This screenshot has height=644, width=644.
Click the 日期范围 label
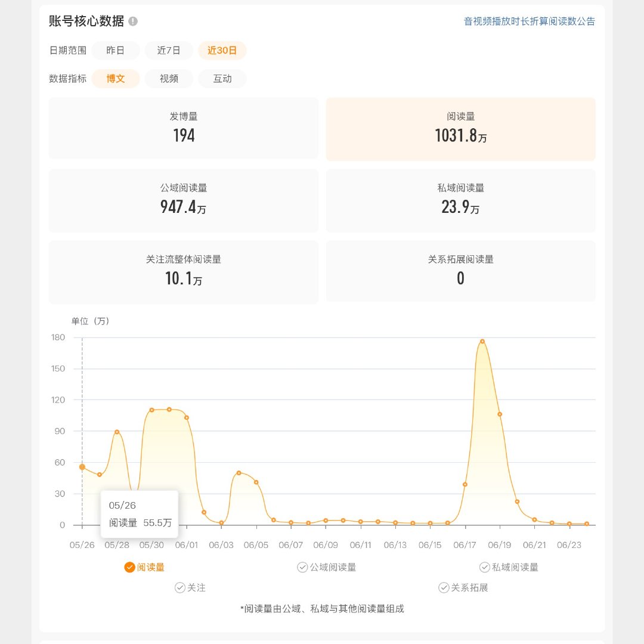click(68, 51)
